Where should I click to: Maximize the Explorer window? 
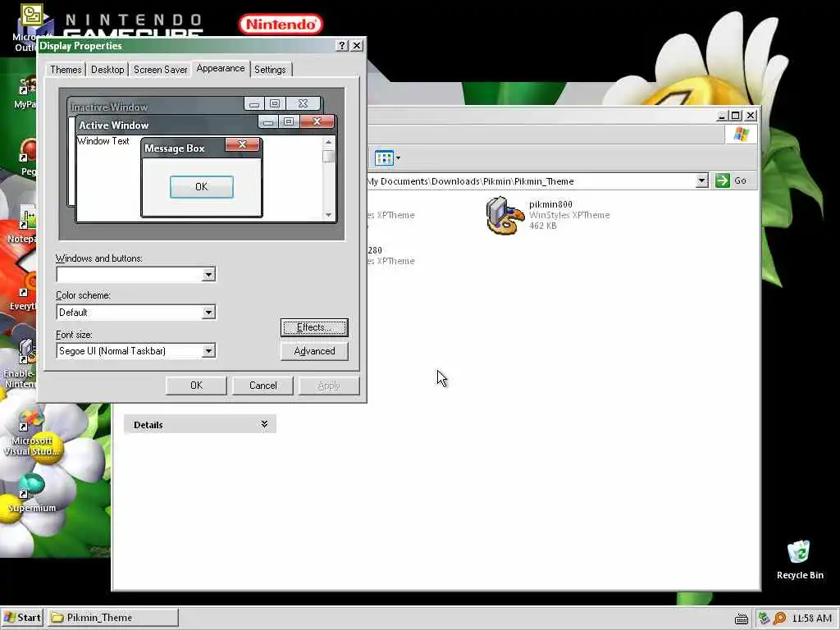pos(736,115)
